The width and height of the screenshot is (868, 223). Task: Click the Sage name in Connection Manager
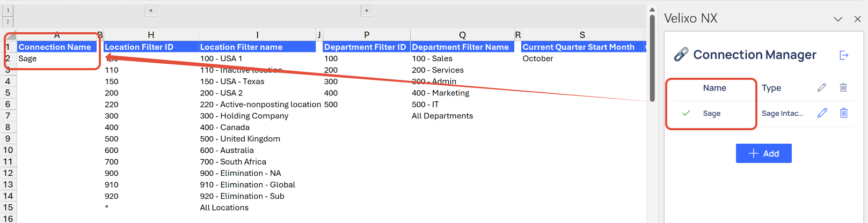pyautogui.click(x=712, y=113)
